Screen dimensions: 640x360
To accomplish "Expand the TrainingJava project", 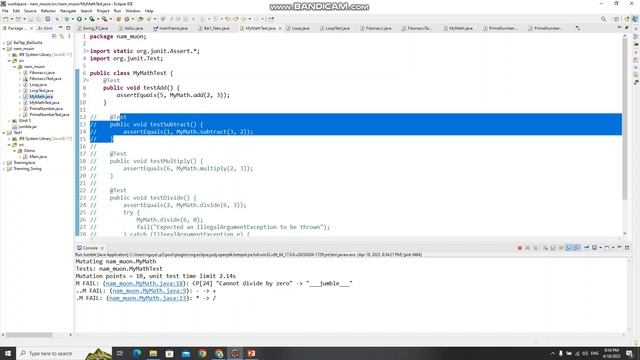I will tap(4, 163).
